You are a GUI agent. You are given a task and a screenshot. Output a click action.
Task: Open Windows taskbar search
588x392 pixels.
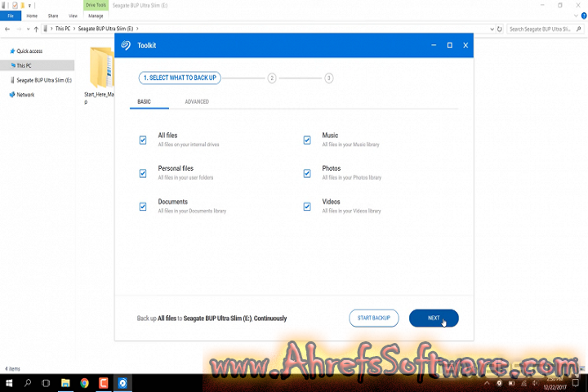click(x=28, y=383)
